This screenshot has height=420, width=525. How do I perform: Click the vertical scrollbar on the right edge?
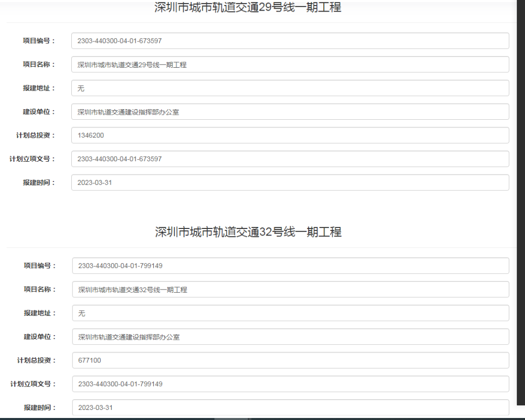pyautogui.click(x=520, y=202)
